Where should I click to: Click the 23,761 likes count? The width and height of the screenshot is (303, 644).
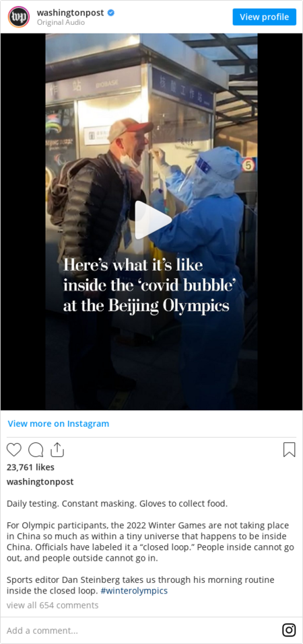30,467
